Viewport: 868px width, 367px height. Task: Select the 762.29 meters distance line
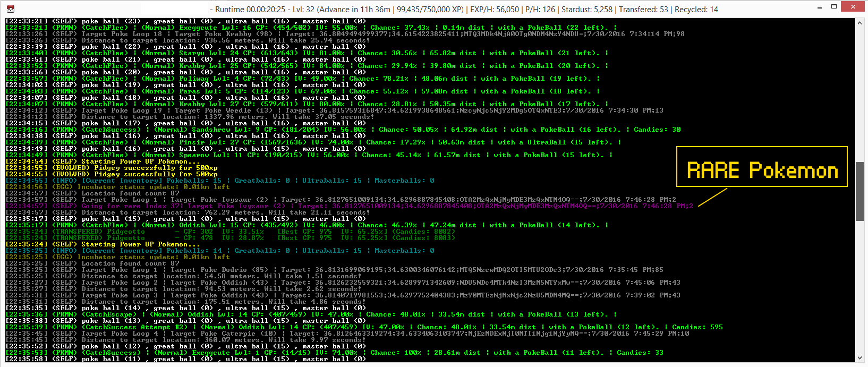pyautogui.click(x=188, y=212)
